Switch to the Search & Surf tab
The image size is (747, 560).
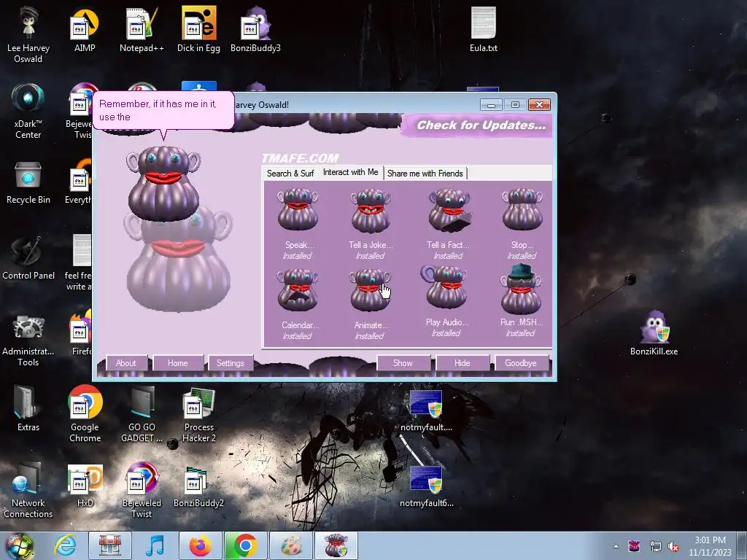pos(290,174)
